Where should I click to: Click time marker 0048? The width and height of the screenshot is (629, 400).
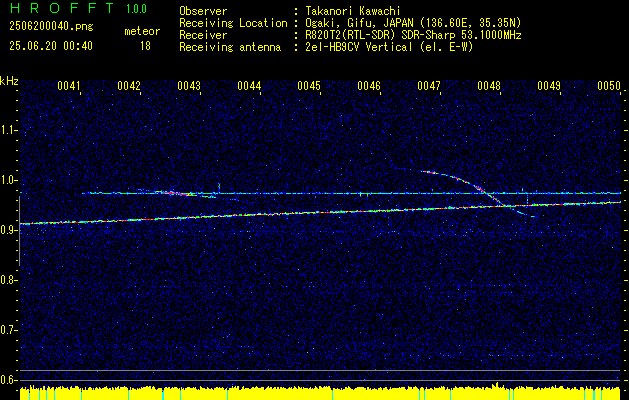click(489, 86)
